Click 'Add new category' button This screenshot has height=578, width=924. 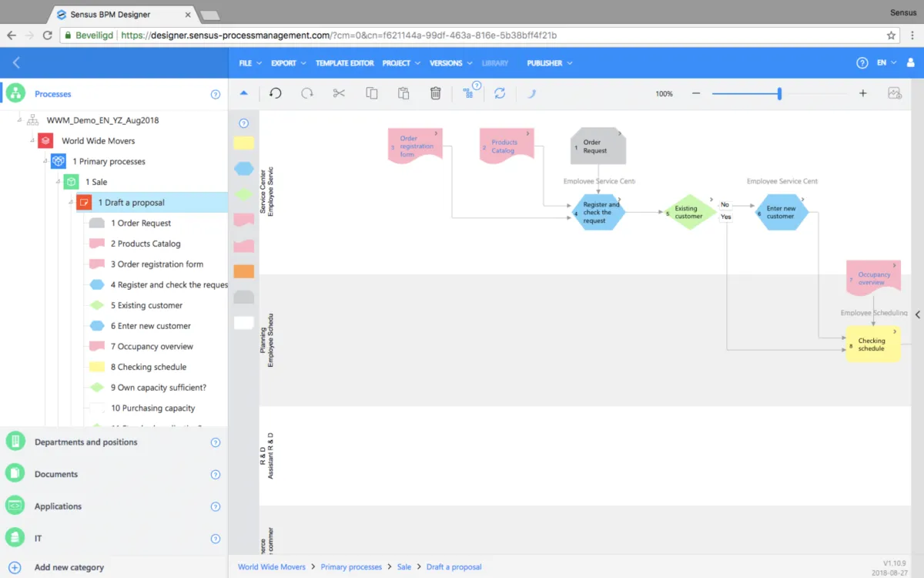69,567
